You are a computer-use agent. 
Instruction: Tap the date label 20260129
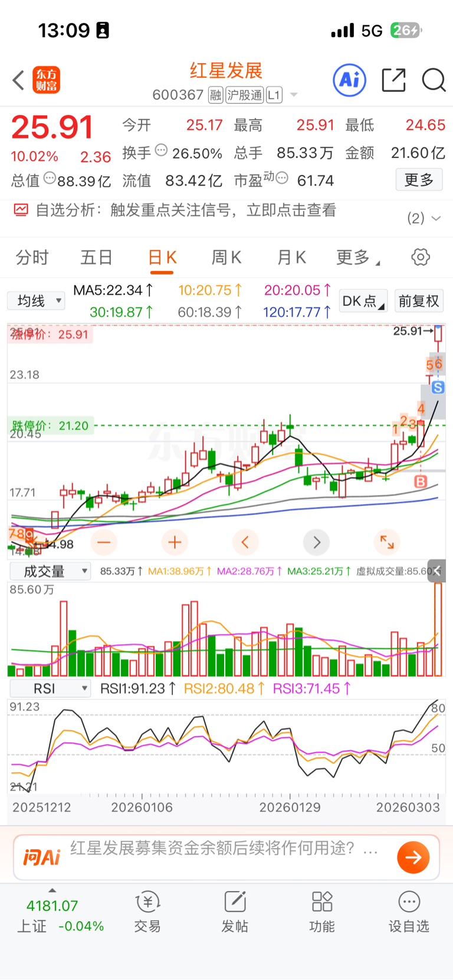(x=290, y=807)
